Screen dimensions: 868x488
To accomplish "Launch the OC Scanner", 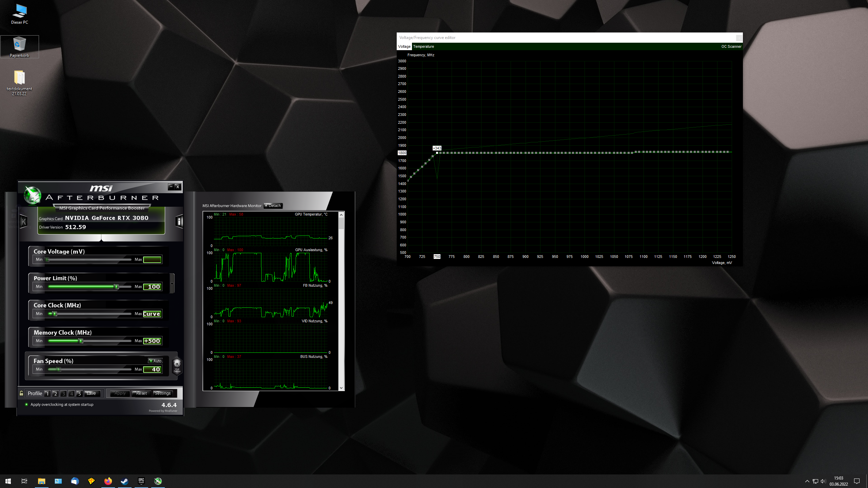I will coord(731,46).
